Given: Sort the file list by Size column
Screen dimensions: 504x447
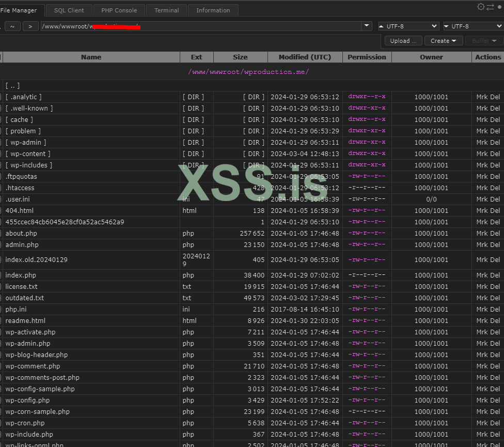Looking at the screenshot, I should [x=240, y=57].
